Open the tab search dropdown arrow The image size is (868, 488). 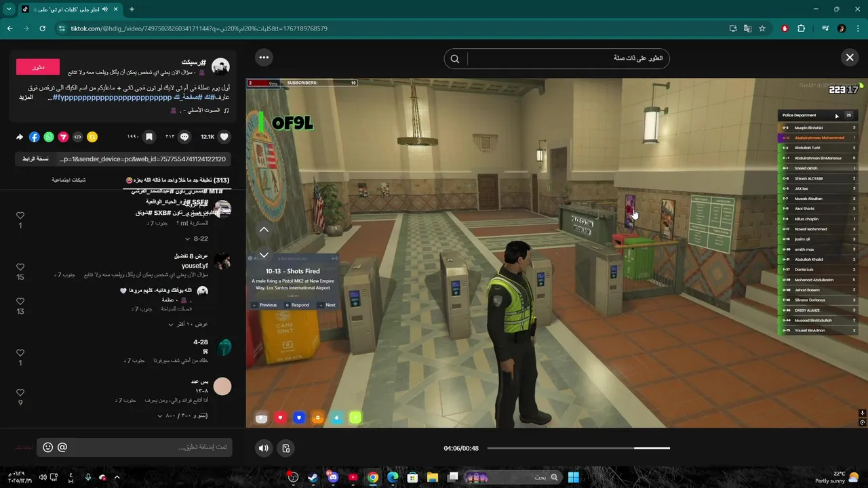coord(9,9)
